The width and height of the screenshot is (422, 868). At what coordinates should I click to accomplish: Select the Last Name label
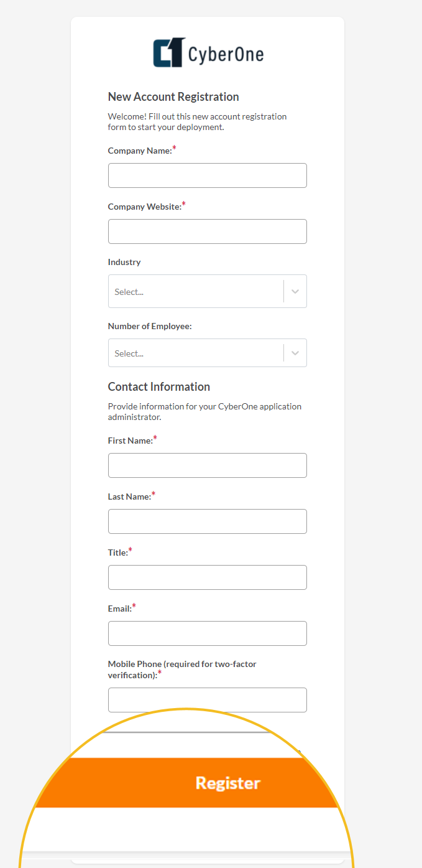coord(132,496)
